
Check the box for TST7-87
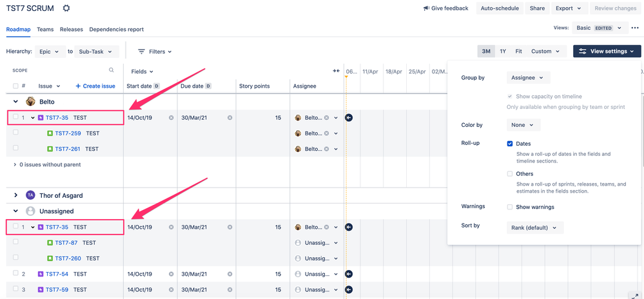15,242
